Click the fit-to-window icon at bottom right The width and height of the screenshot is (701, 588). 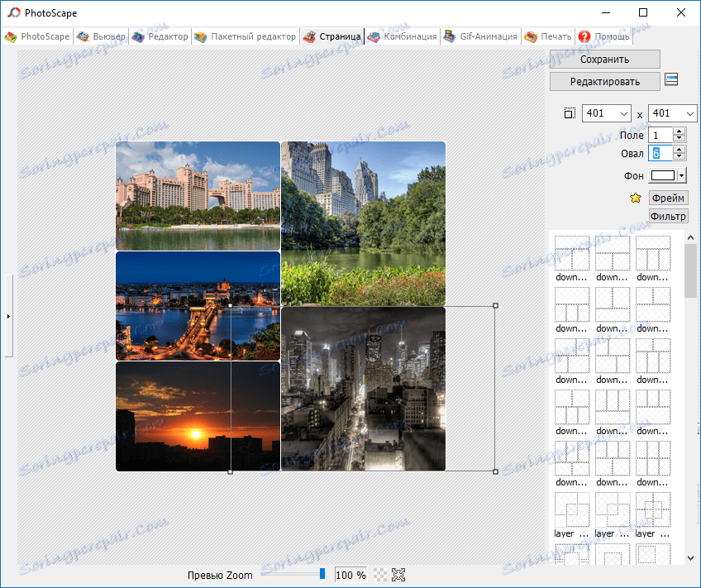pyautogui.click(x=398, y=574)
